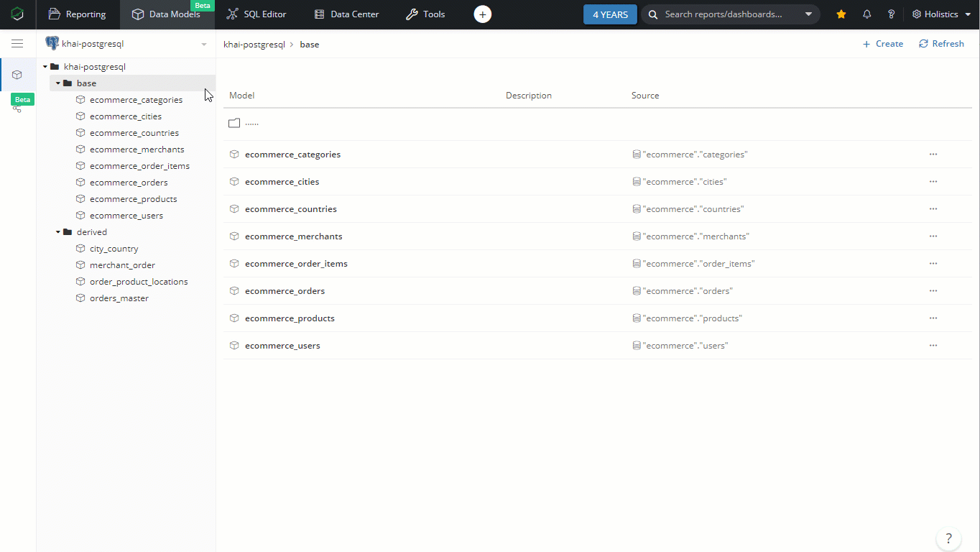Switch to Data Models tab
Screen dimensions: 980x552
coord(166,14)
